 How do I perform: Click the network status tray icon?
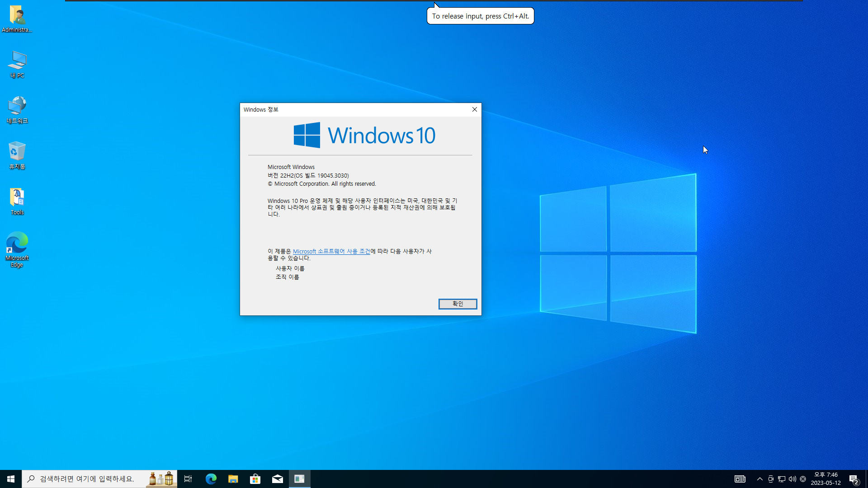point(782,479)
